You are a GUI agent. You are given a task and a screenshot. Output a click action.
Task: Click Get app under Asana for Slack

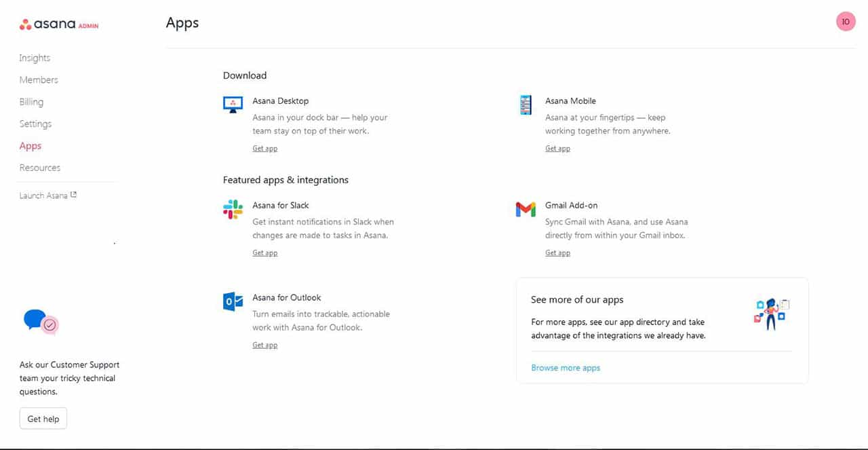pyautogui.click(x=265, y=253)
